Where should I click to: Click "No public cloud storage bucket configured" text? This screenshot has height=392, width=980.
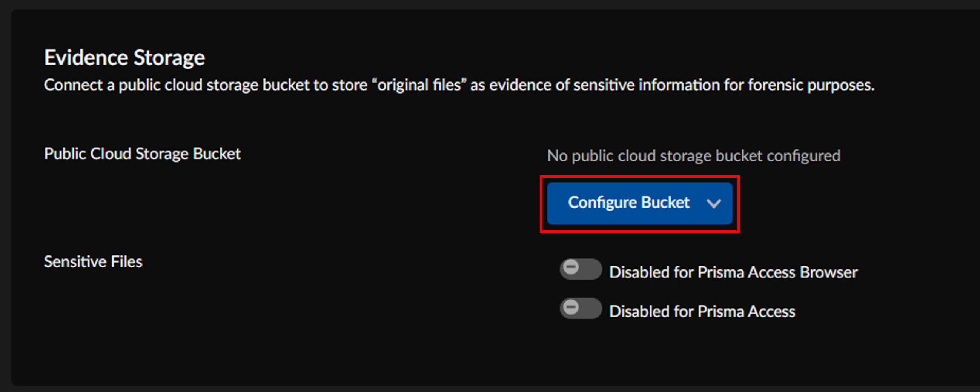(694, 156)
